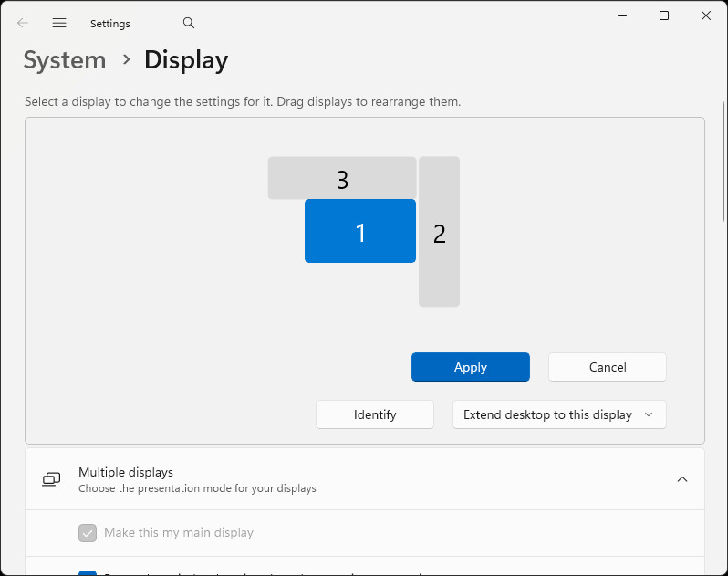The width and height of the screenshot is (728, 576).
Task: Click the Display breadcrumb heading
Action: 186,60
